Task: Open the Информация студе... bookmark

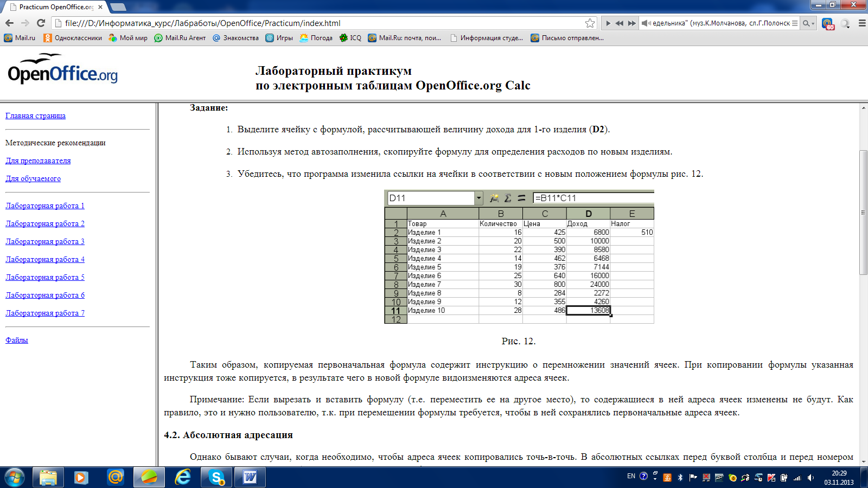Action: click(x=487, y=38)
